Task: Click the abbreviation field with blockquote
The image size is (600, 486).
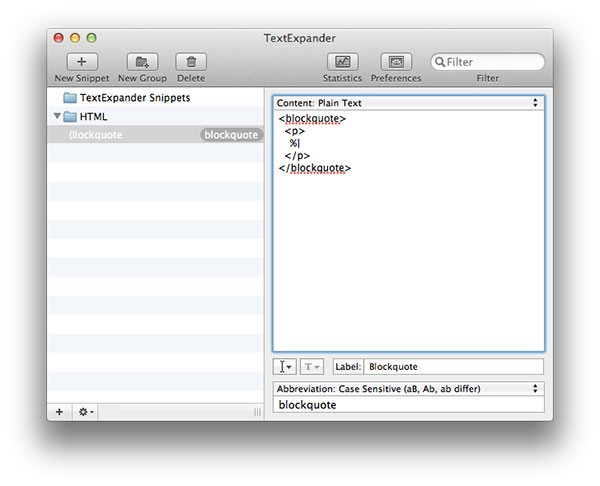Action: click(408, 404)
